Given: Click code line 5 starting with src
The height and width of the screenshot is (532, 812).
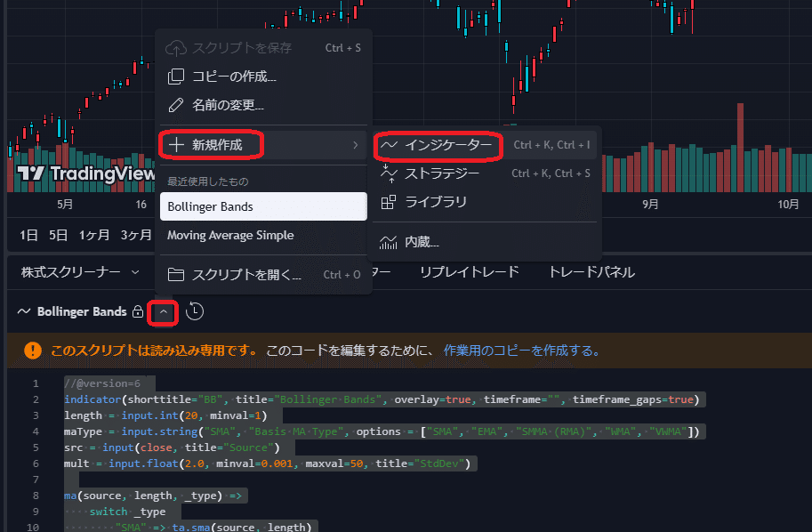Looking at the screenshot, I should click(172, 447).
